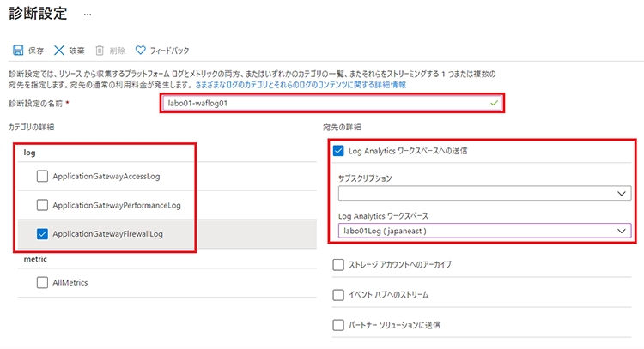Click the green validation checkmark in name field
The width and height of the screenshot is (644, 349).
493,104
